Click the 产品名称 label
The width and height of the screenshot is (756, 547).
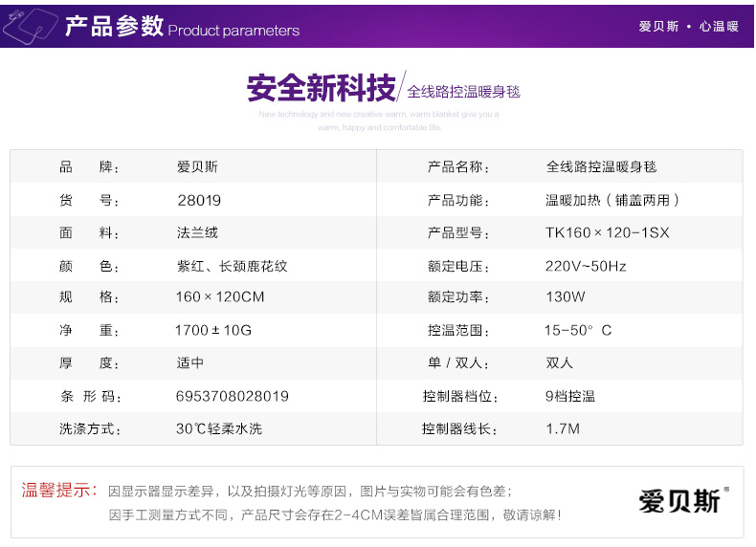[x=458, y=166]
